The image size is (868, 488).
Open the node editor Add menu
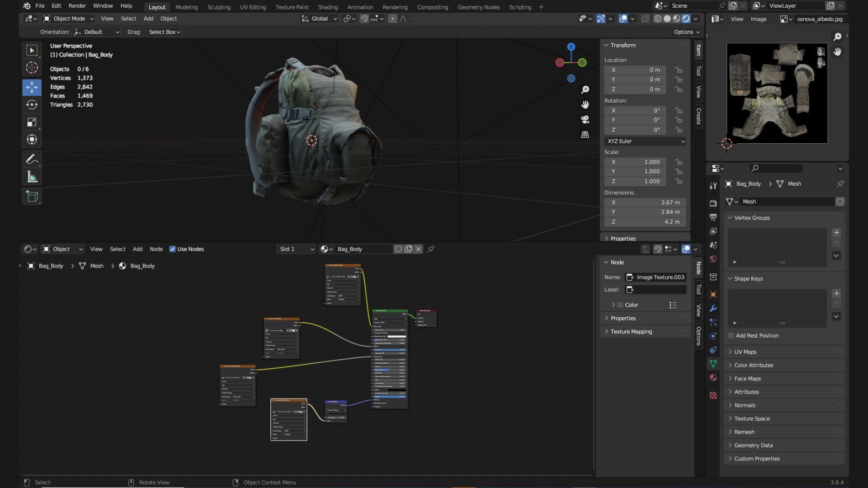137,249
